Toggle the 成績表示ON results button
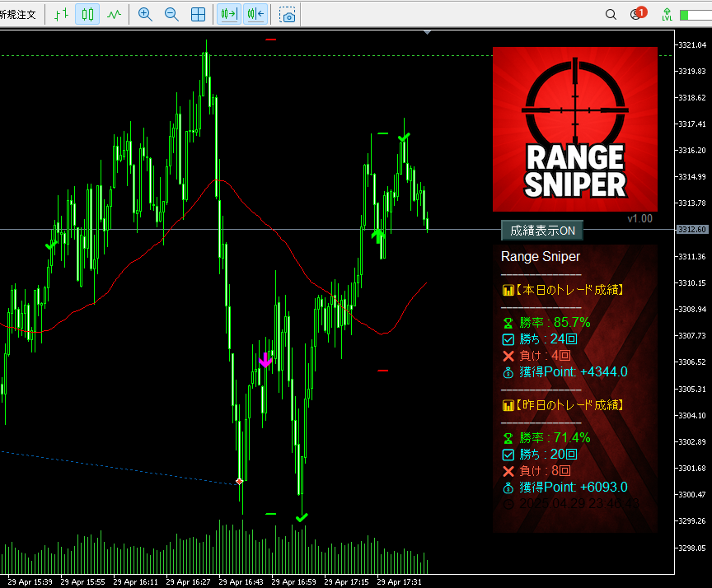This screenshot has width=712, height=588. tap(542, 231)
